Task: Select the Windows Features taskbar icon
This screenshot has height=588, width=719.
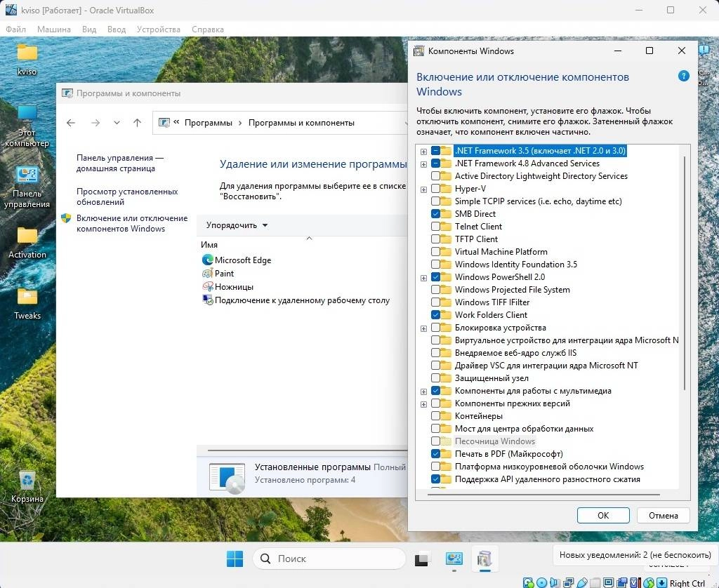Action: pos(484,559)
